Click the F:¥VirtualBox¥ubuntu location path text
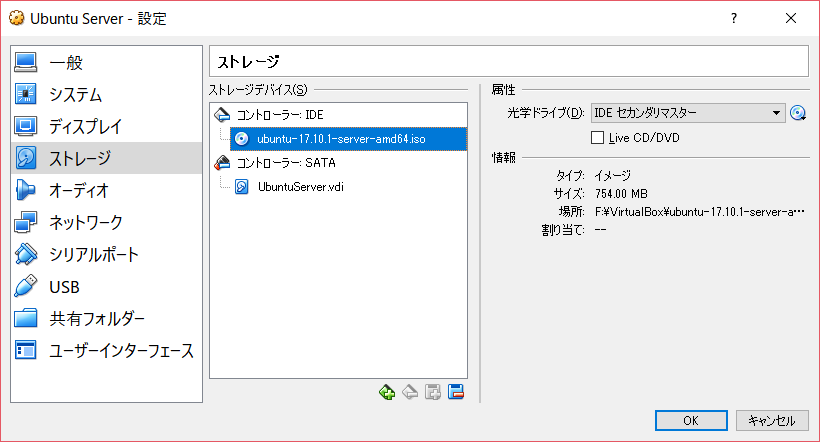 pos(700,212)
